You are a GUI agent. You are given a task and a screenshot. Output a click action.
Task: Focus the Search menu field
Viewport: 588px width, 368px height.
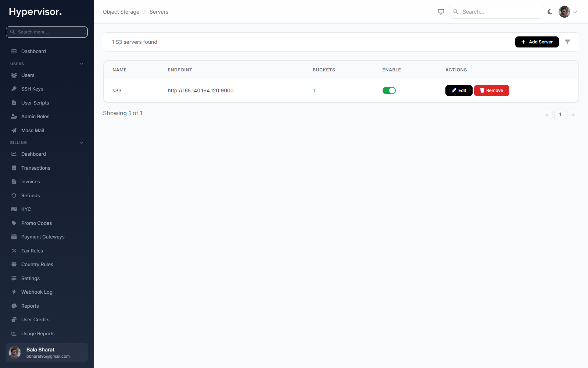click(47, 32)
